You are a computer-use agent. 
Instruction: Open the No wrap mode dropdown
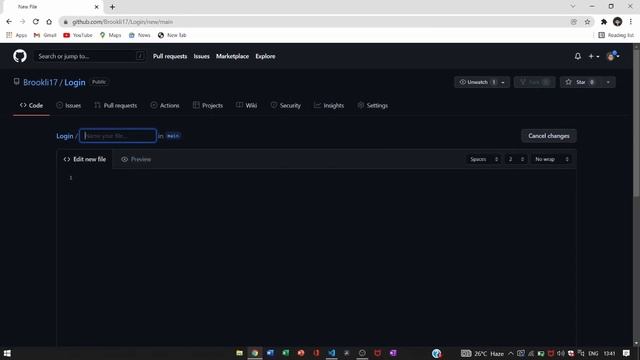point(551,159)
